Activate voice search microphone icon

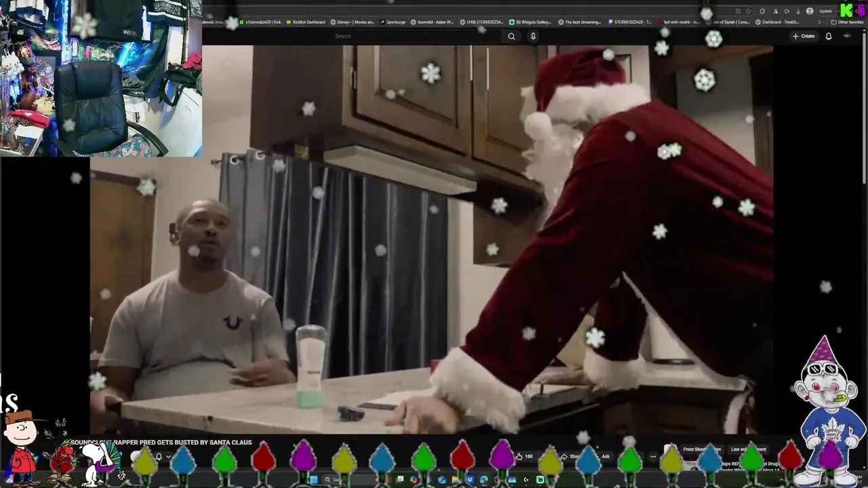tap(533, 37)
